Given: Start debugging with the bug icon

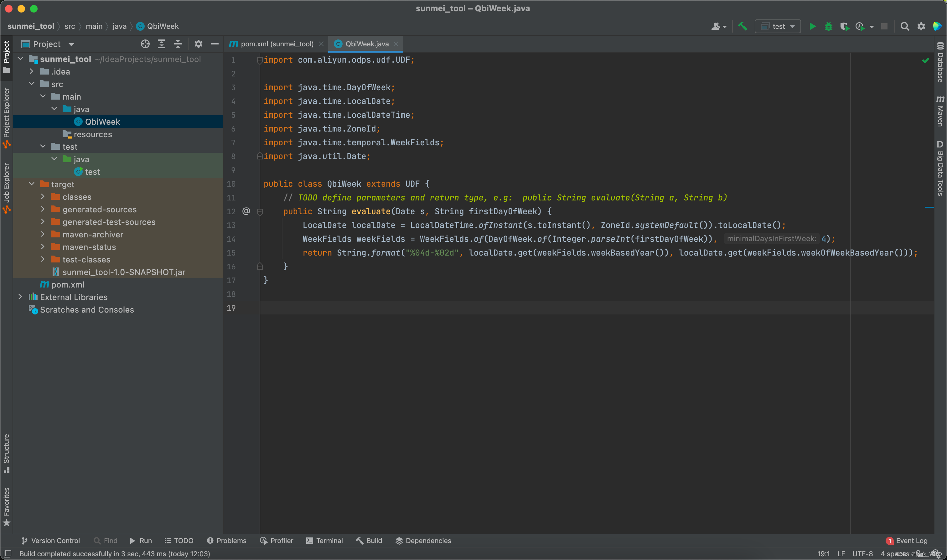Looking at the screenshot, I should point(828,26).
